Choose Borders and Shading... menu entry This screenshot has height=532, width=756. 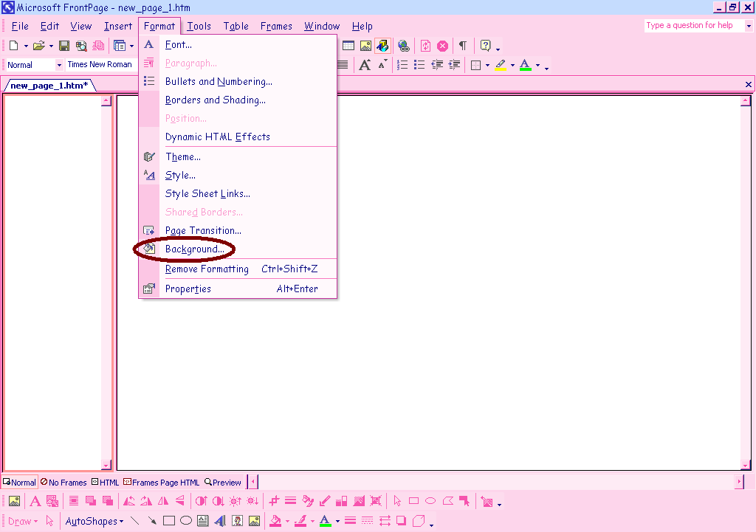[x=238, y=100]
